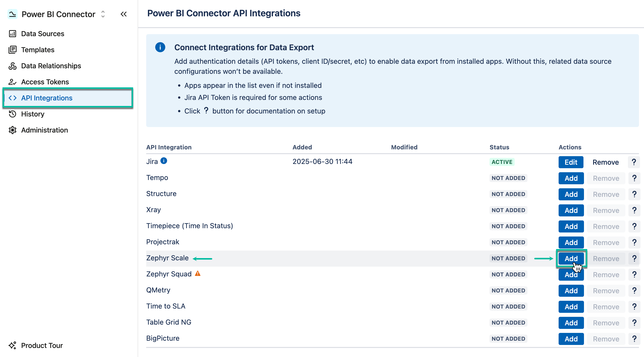
Task: Add the Zephyr Scale integration
Action: 571,258
